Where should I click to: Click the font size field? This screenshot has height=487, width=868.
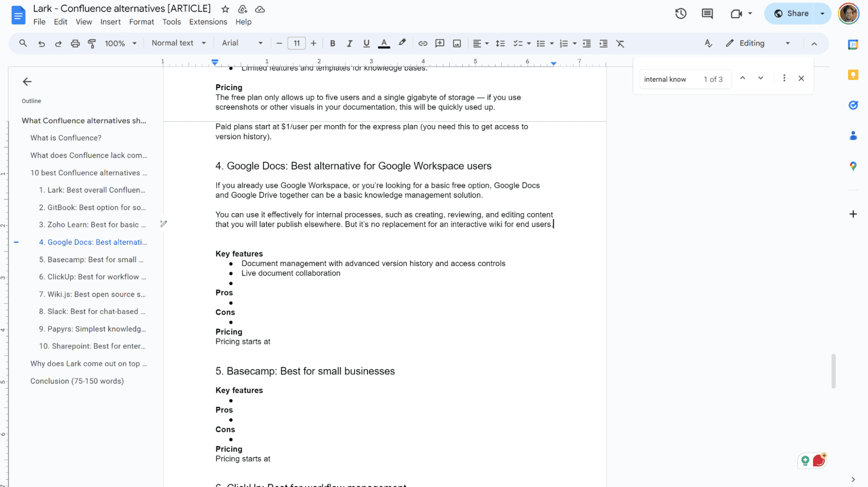(297, 43)
